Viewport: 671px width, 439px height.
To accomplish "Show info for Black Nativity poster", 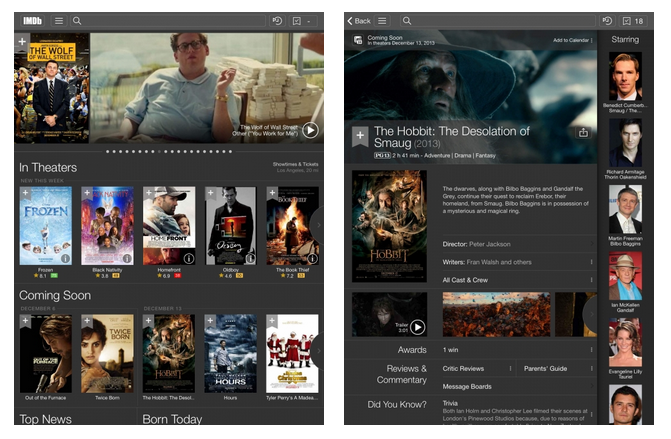I will click(x=127, y=258).
